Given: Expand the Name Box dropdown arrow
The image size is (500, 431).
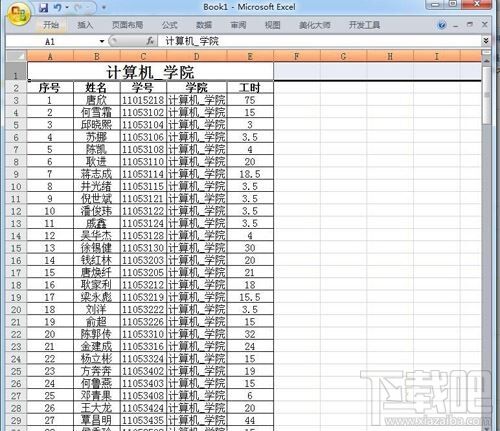Looking at the screenshot, I should pos(102,41).
